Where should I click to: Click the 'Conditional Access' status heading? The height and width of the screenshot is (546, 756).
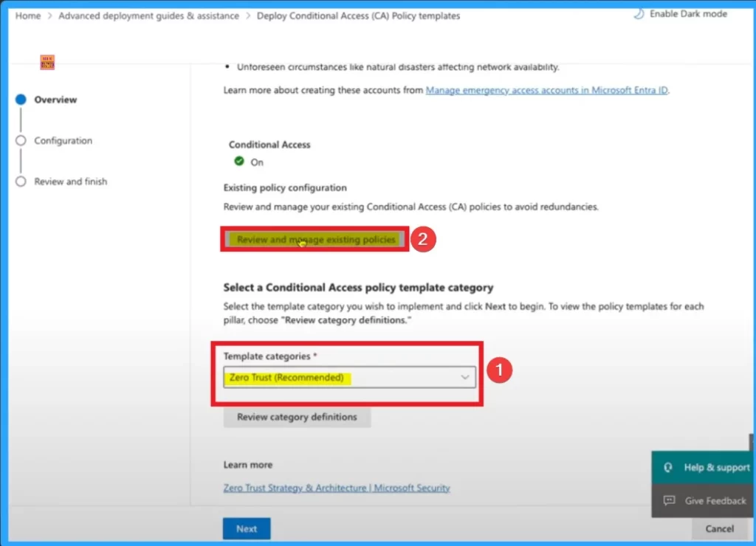tap(269, 145)
